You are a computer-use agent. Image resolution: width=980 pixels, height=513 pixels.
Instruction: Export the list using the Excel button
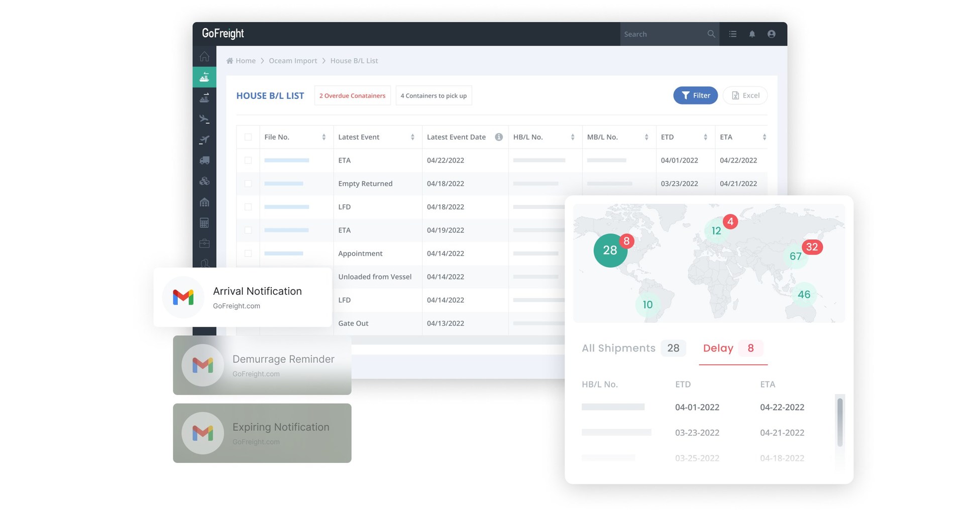pos(745,95)
